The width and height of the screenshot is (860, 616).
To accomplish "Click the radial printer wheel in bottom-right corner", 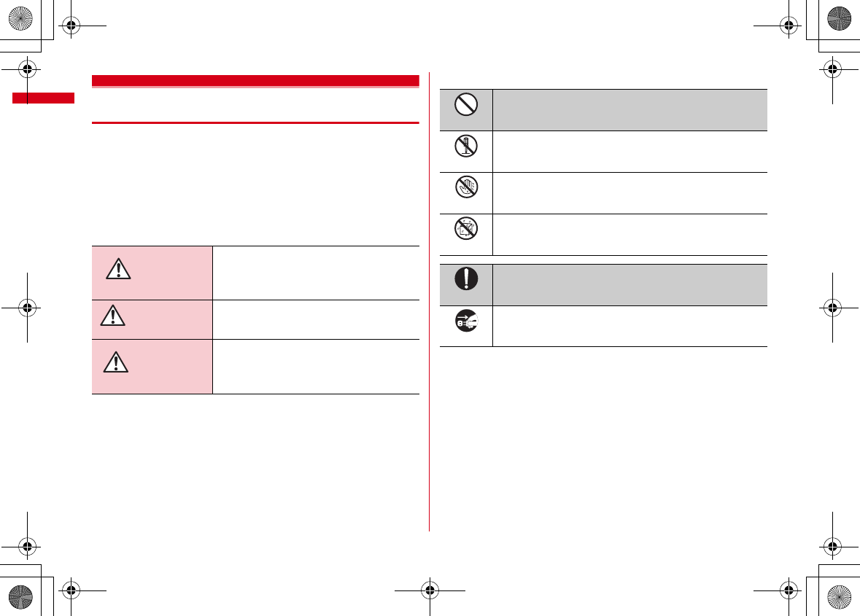I will [842, 599].
